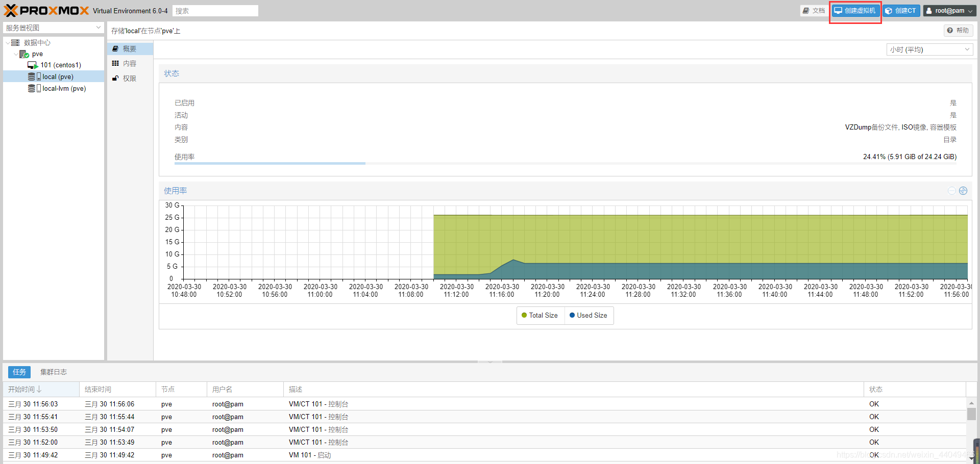Select local-lvm (pve) tree entry
The width and height of the screenshot is (980, 464).
[64, 88]
